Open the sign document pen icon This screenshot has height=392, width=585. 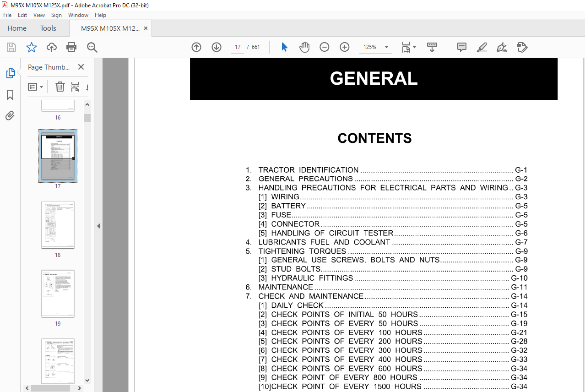502,47
